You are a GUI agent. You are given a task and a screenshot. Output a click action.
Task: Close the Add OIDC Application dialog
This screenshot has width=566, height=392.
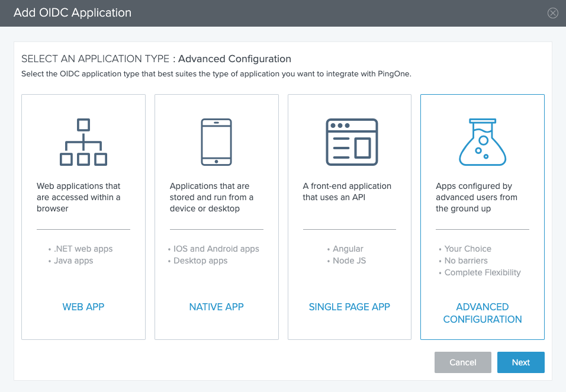click(553, 13)
